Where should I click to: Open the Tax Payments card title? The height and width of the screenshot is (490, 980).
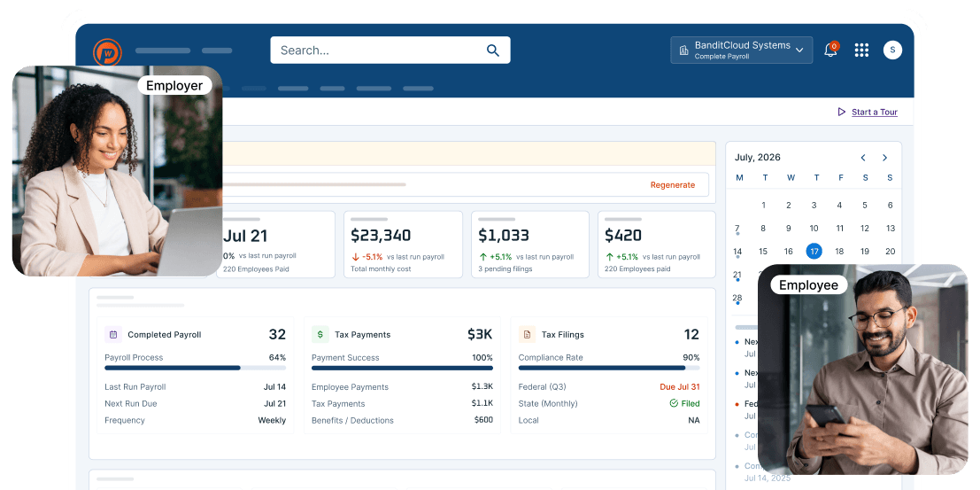(362, 335)
